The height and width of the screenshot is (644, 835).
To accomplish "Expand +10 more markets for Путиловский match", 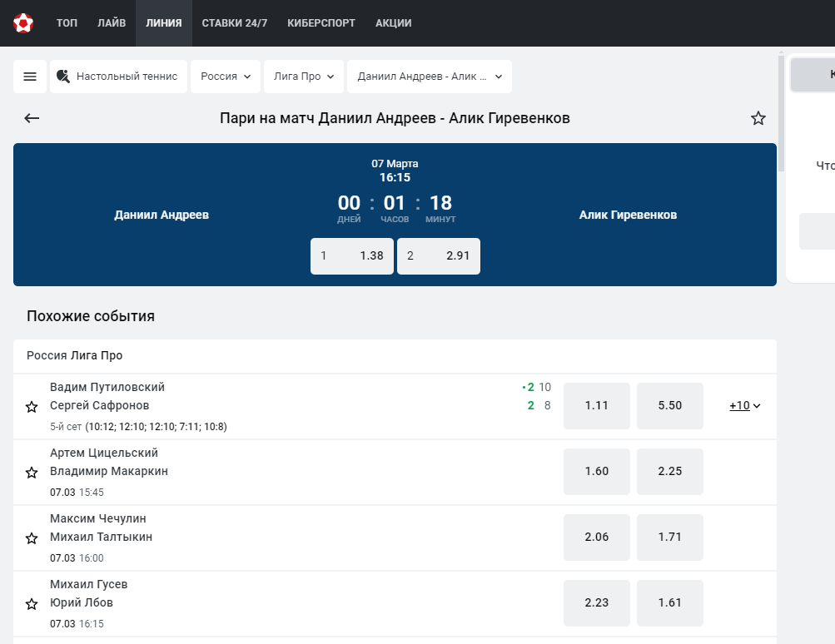I will (x=745, y=405).
